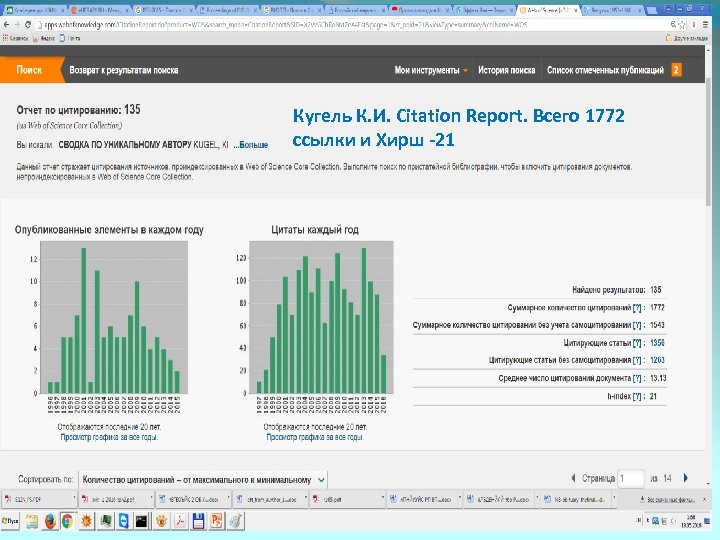Open help [?] for Среднее число цитирований документа

pyautogui.click(x=636, y=379)
